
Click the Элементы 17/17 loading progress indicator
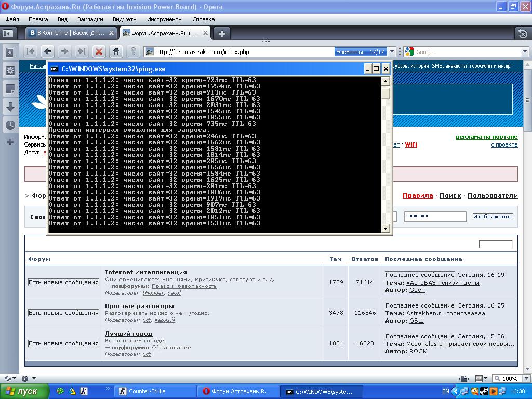(361, 52)
